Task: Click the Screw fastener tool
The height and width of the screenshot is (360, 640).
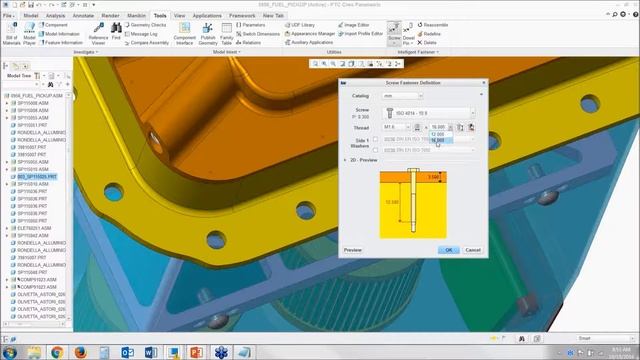Action: [394, 32]
